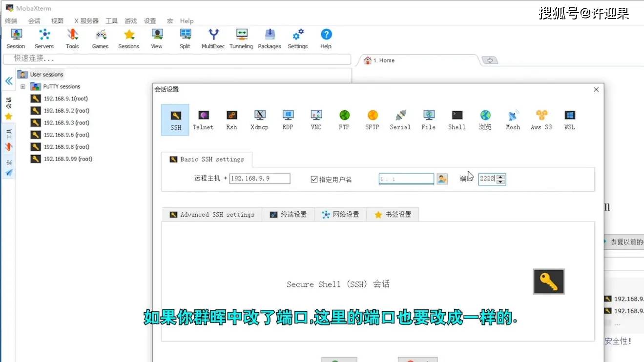This screenshot has width=644, height=362.
Task: Click the username input field
Action: coord(406,179)
